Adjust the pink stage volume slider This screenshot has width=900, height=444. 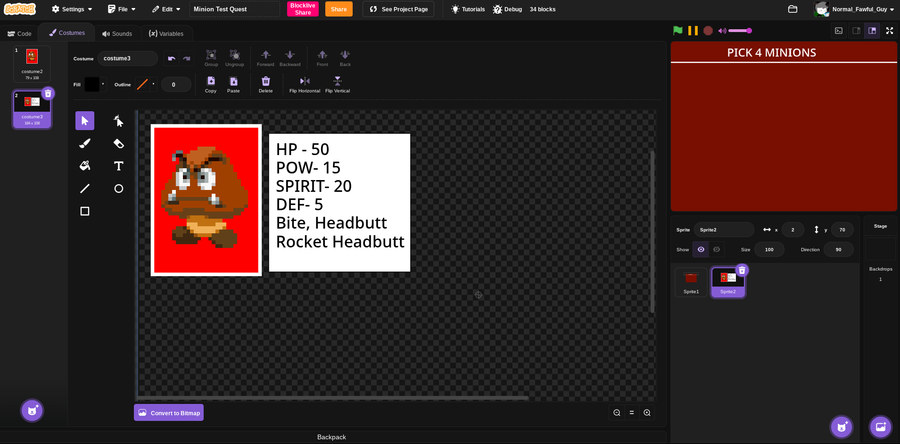[x=740, y=30]
